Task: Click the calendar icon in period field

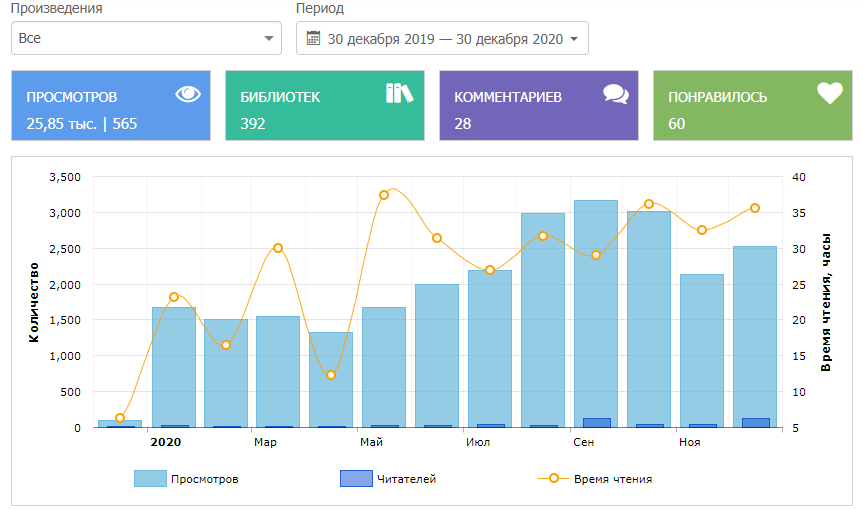Action: (313, 39)
